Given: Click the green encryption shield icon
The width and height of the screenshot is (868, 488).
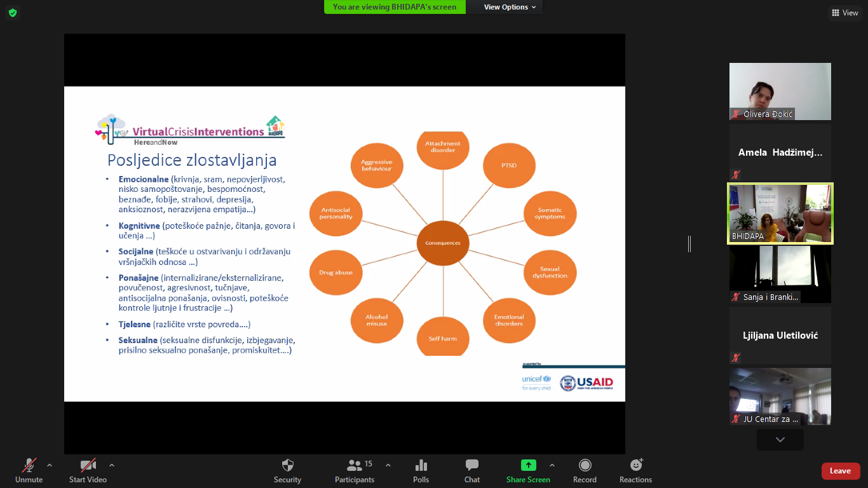Looking at the screenshot, I should [x=13, y=13].
